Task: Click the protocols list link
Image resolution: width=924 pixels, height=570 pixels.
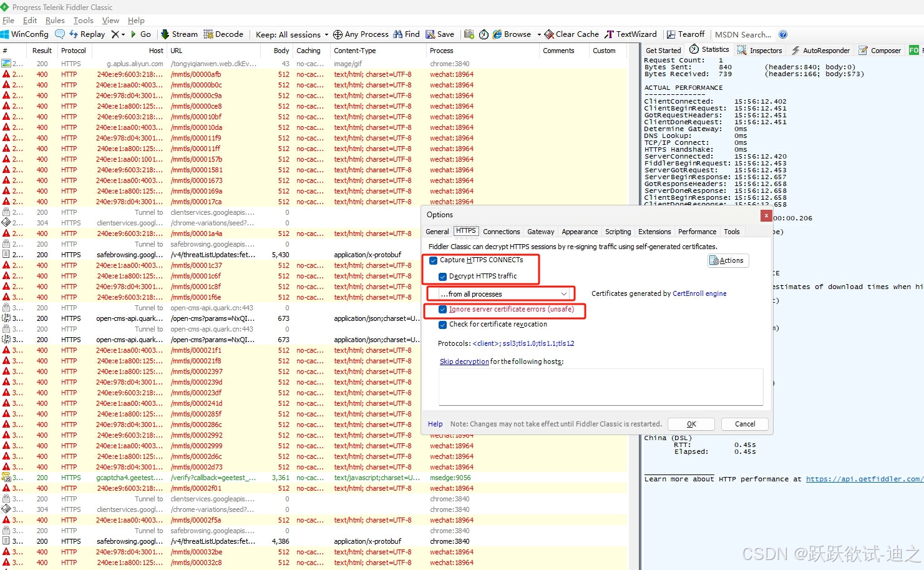Action: (x=523, y=343)
